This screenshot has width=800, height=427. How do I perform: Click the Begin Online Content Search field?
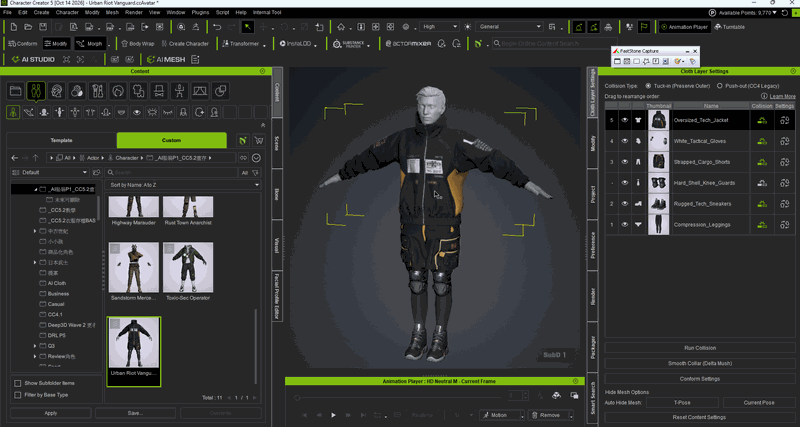pos(554,44)
